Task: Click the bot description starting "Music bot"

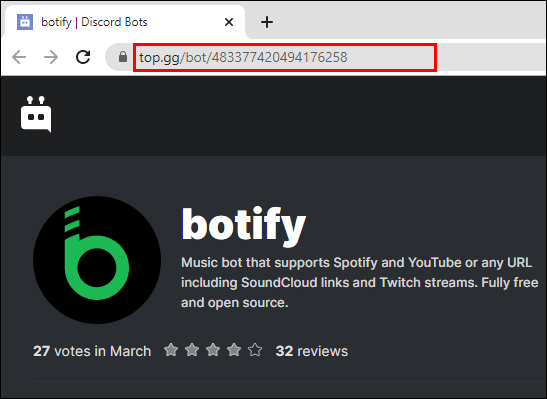Action: pyautogui.click(x=360, y=283)
